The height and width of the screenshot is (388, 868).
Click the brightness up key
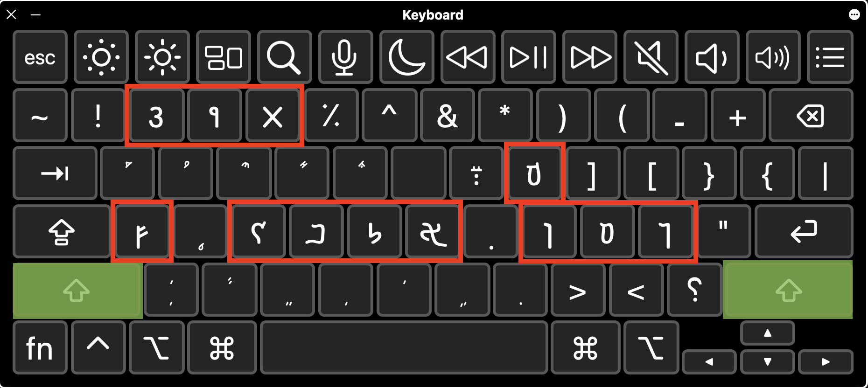[x=162, y=57]
